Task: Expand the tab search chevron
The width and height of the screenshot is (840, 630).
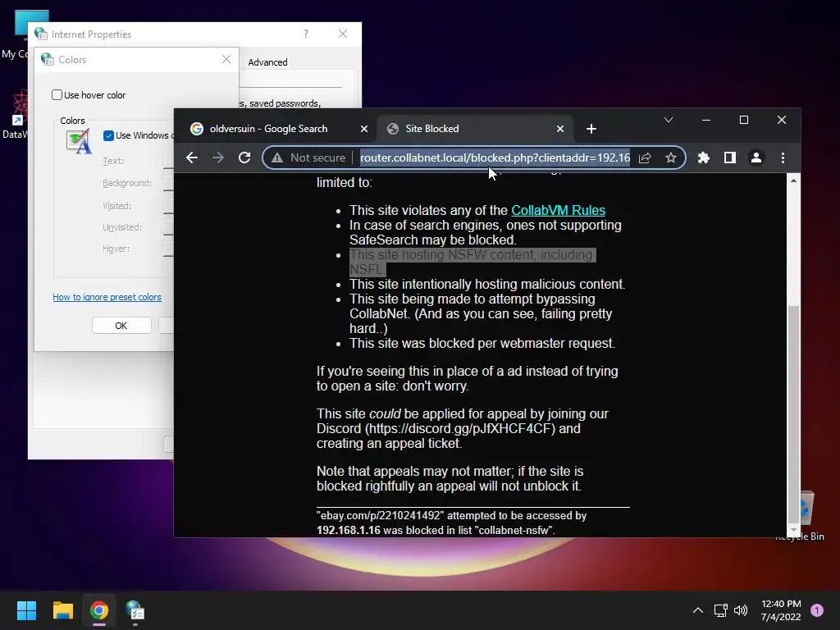Action: point(668,120)
